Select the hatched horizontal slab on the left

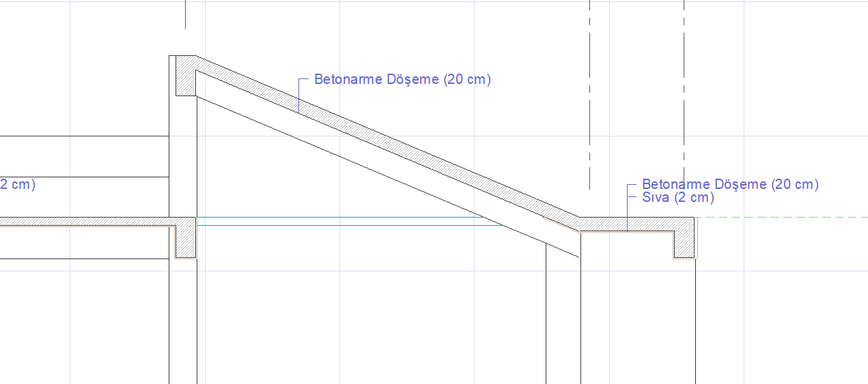pyautogui.click(x=82, y=222)
